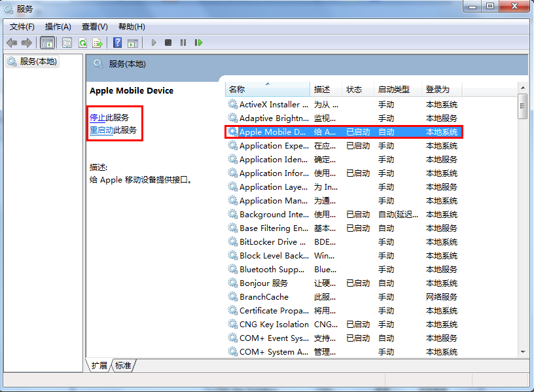
Task: Start the selected service using play icon
Action: pyautogui.click(x=153, y=43)
